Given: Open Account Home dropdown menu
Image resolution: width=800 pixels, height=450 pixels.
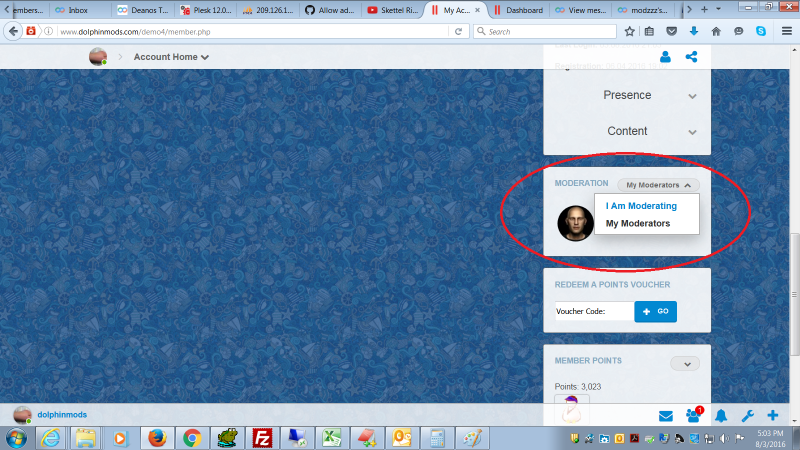Looking at the screenshot, I should (x=171, y=57).
